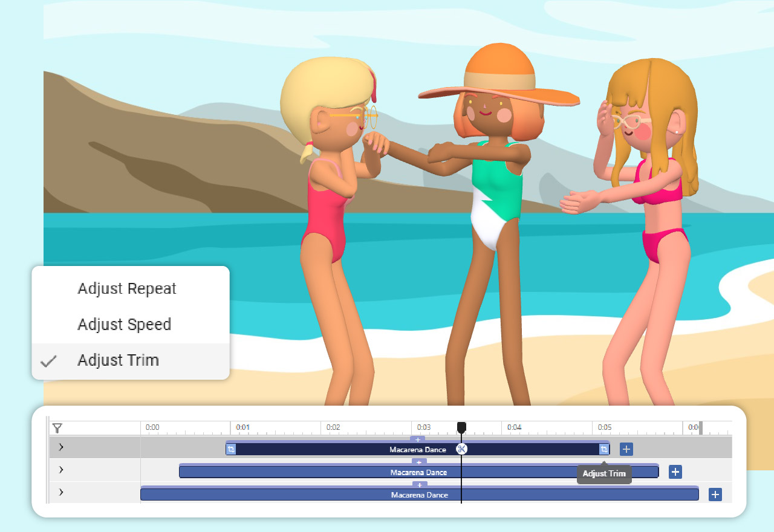Click small plus above third Macarena clip
774x532 pixels.
(419, 485)
